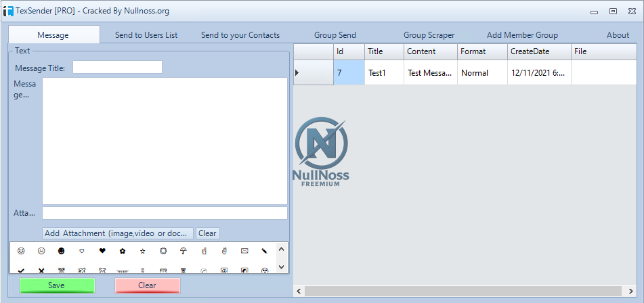Insert the umbrella emoji
The width and height of the screenshot is (644, 303).
click(184, 251)
